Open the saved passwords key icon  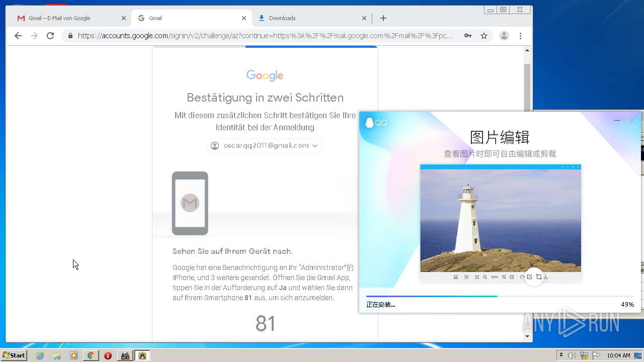tap(468, 36)
